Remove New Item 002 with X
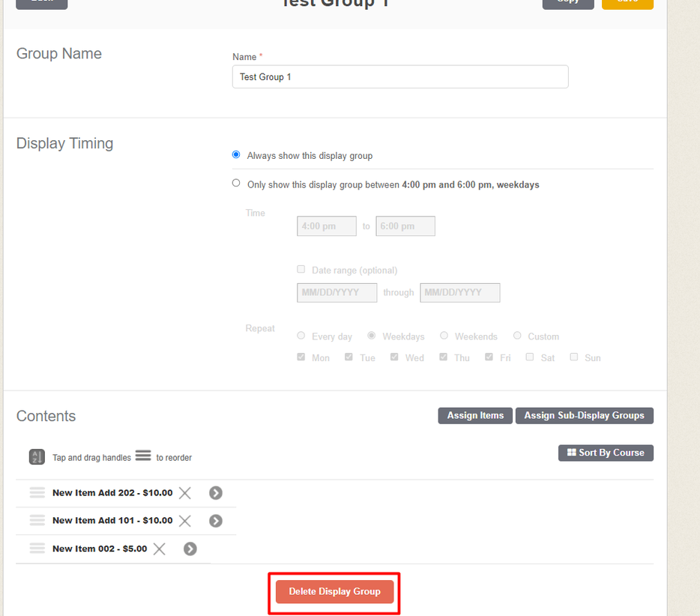700x616 pixels. click(x=160, y=549)
